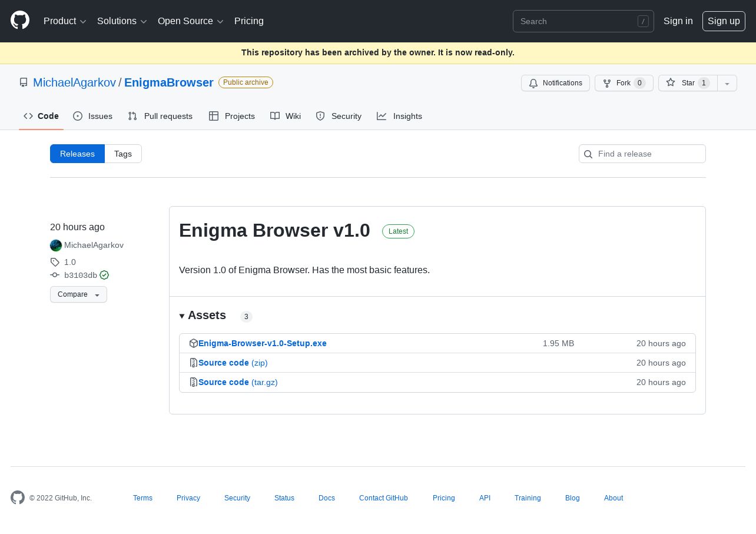
Task: Open the EnigmaBrowser repository link
Action: (169, 82)
